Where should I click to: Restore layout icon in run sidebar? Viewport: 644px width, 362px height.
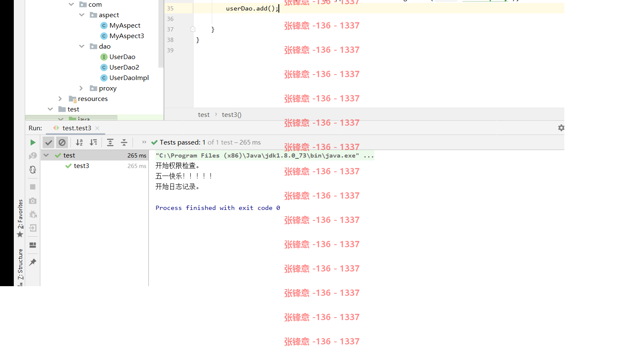[x=33, y=245]
